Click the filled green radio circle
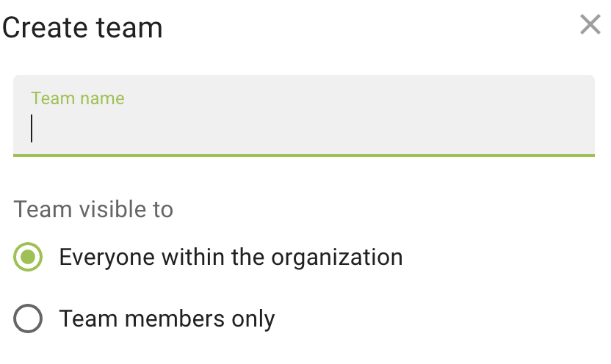 [x=28, y=258]
